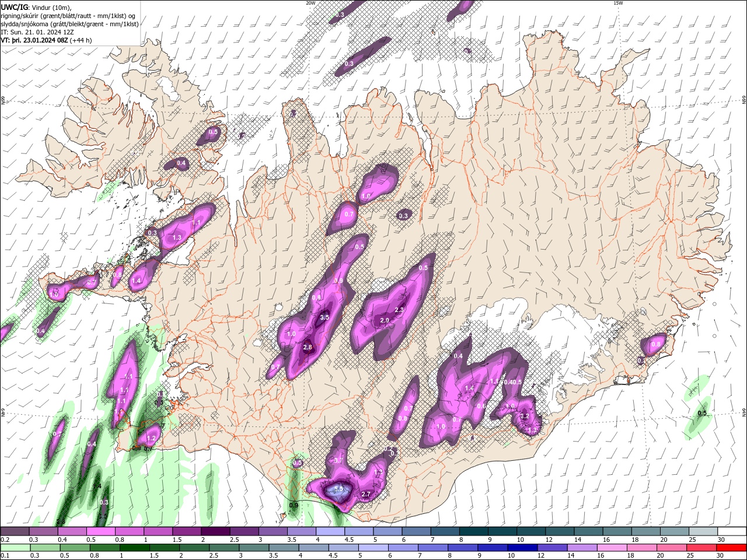Click the 2.0 precipitation value on the map
747x560 pixels.
pyautogui.click(x=385, y=320)
